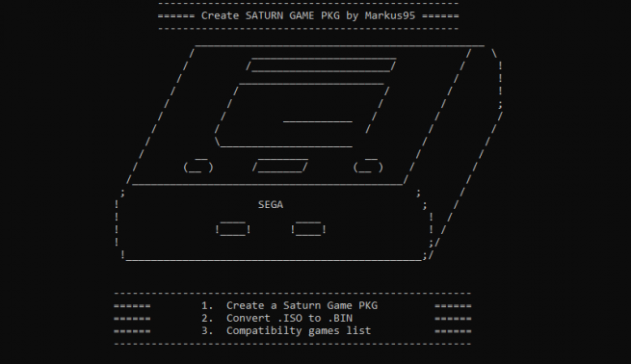
Task: Click the small line inside the disc lid
Action: (x=318, y=121)
